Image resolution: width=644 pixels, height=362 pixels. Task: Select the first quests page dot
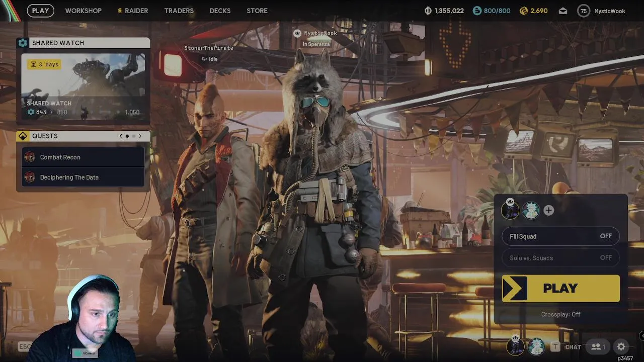point(127,136)
